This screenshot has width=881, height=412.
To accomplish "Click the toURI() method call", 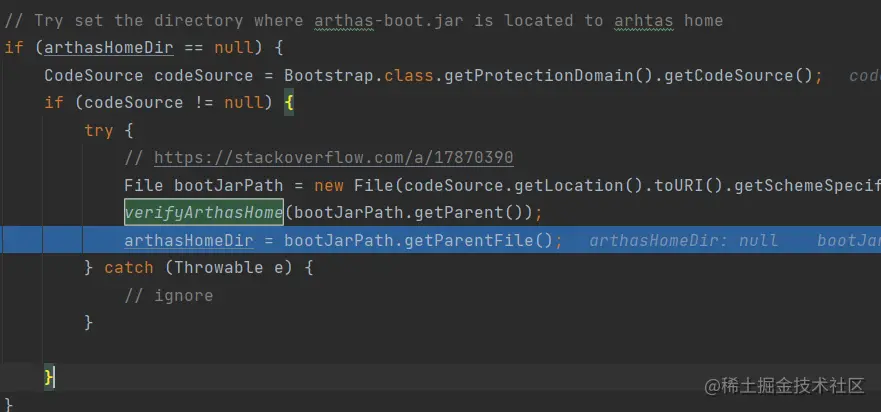I will (688, 185).
